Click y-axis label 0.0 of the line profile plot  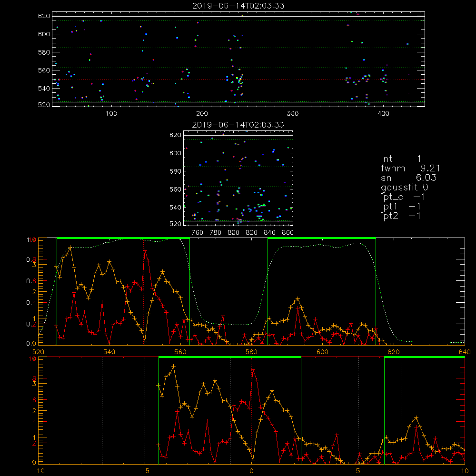31,344
